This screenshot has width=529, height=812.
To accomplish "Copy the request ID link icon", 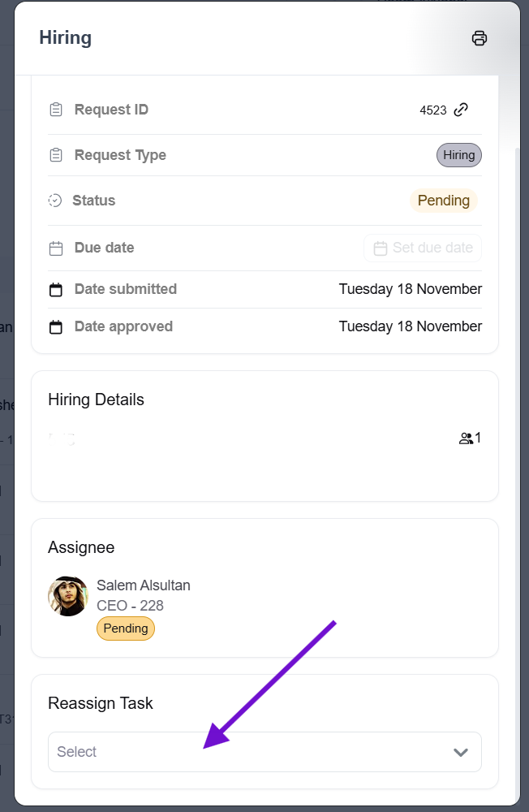I will [x=461, y=110].
